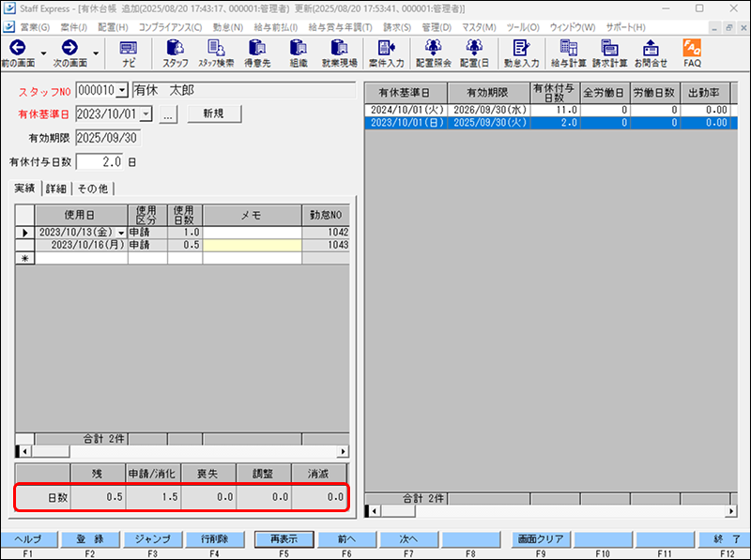Viewport: 751px width, 560px height.
Task: Expand the dropdown arrow next to 前の画面
Action: (43, 53)
